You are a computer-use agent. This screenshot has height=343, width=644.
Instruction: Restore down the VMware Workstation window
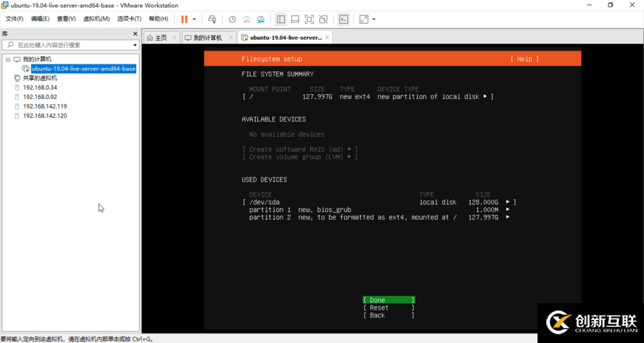[x=611, y=5]
